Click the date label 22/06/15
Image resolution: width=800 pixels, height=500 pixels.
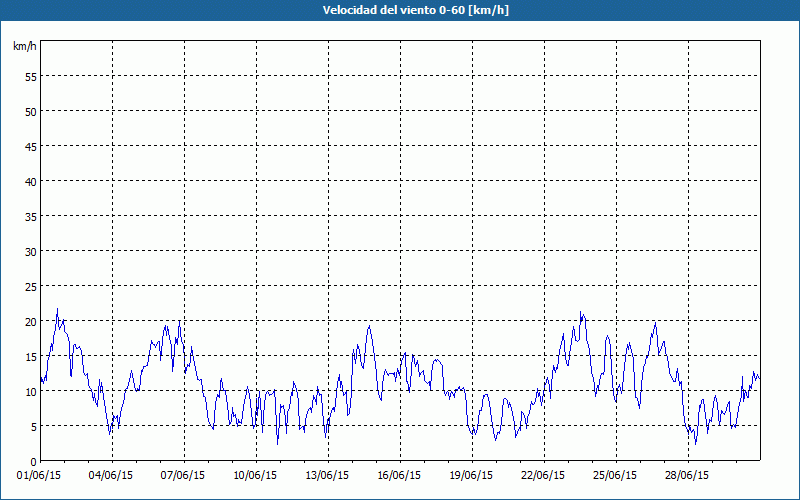(543, 476)
